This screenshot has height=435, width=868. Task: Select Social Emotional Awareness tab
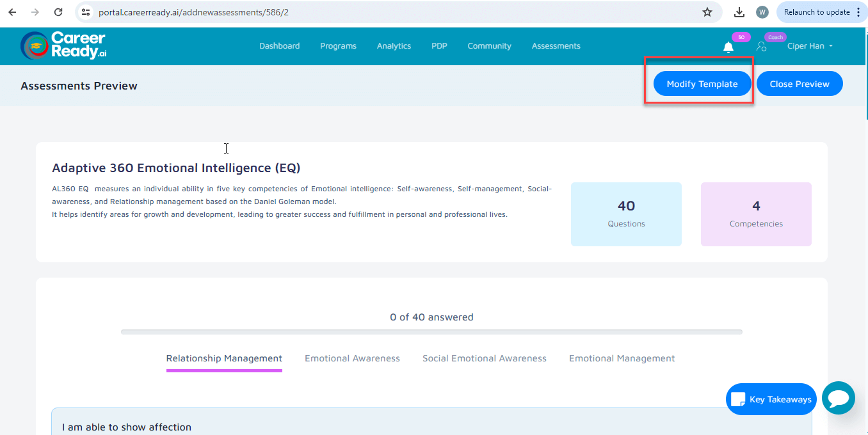coord(484,358)
